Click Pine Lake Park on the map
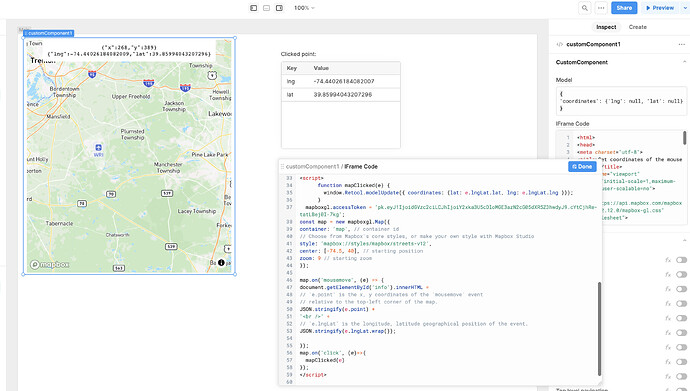The width and height of the screenshot is (690, 391). click(209, 154)
